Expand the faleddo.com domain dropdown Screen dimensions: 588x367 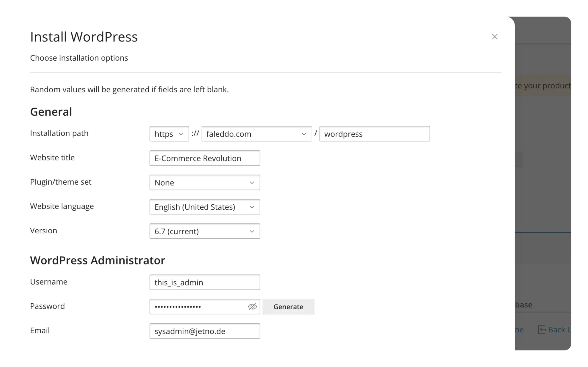pyautogui.click(x=257, y=134)
